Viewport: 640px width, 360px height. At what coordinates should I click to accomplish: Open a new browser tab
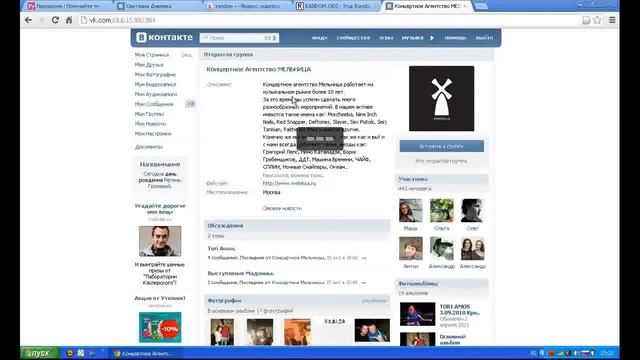481,6
